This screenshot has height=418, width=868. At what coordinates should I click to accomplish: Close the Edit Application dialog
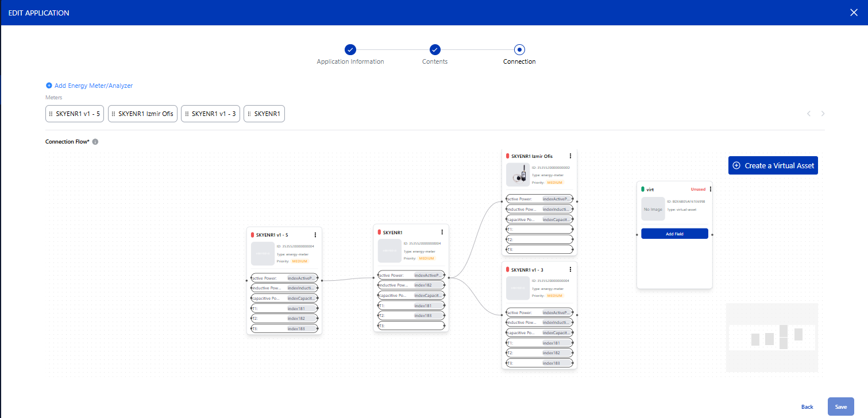[854, 13]
